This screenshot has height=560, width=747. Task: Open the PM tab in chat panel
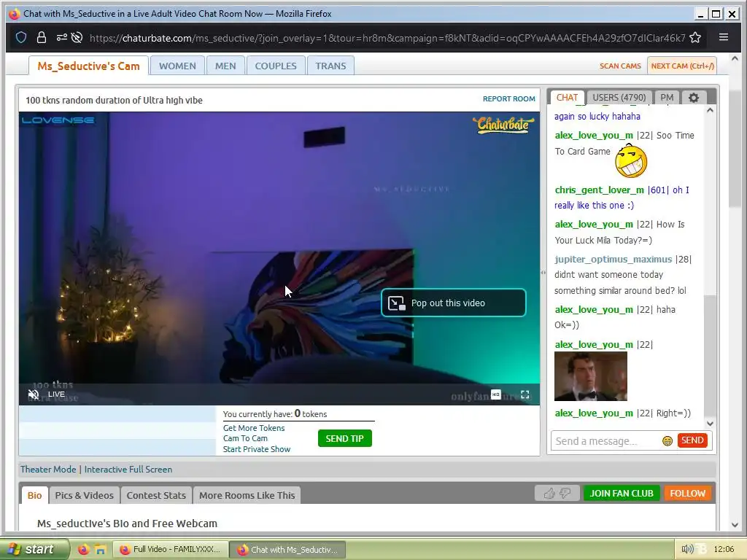667,98
